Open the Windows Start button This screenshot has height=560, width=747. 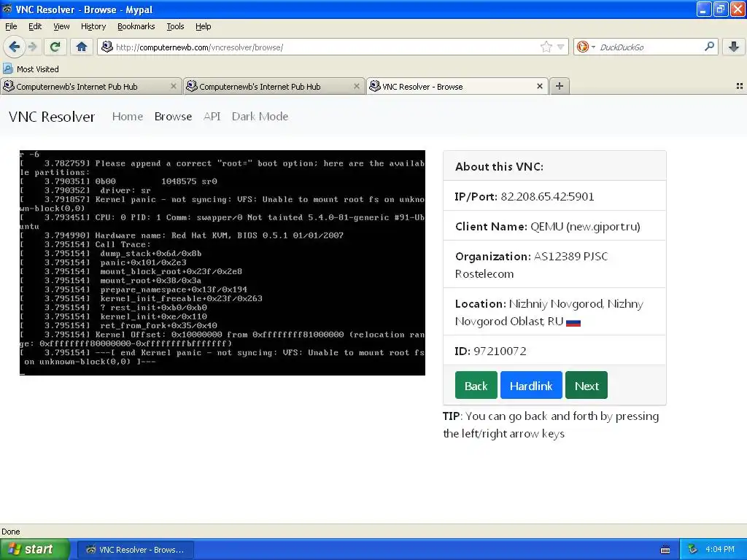pos(35,549)
